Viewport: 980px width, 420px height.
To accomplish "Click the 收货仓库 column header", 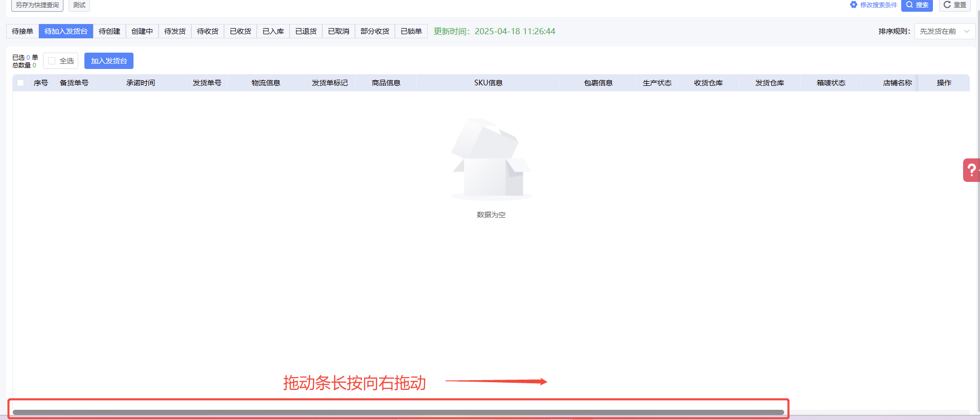I will click(708, 83).
